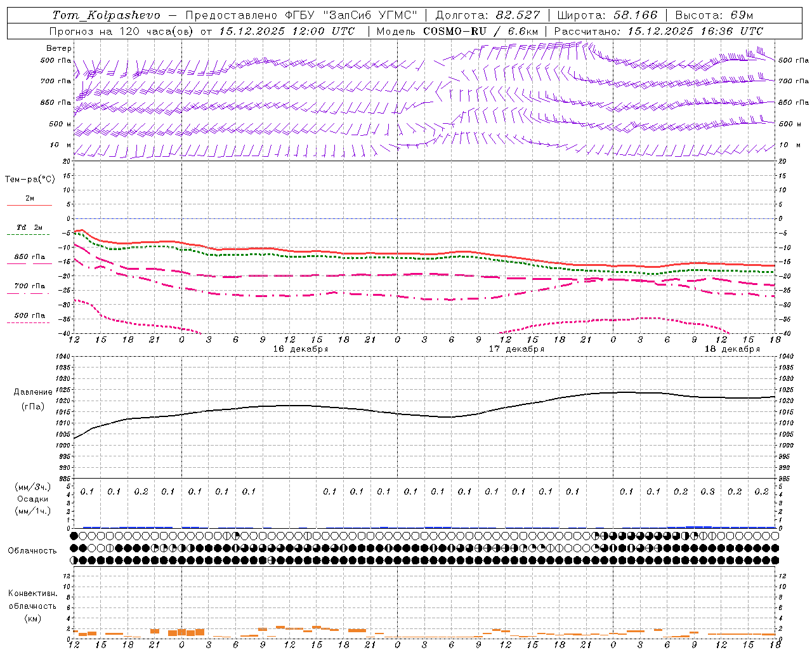Click the left temperature axis value 20

pyautogui.click(x=67, y=161)
